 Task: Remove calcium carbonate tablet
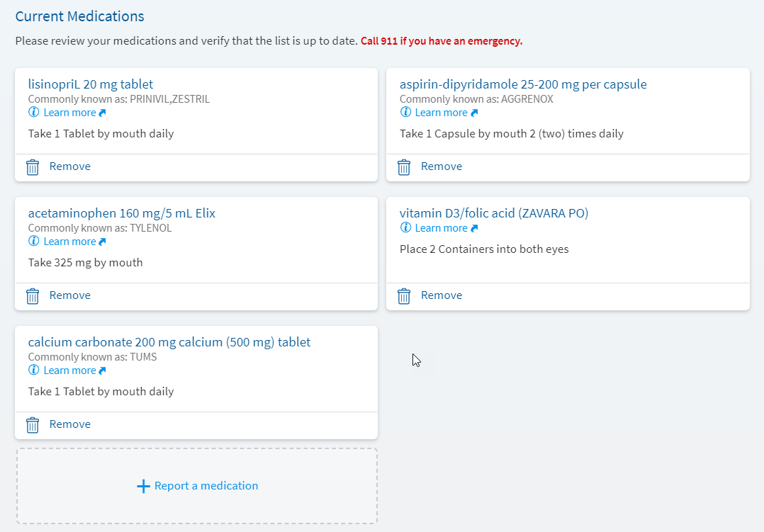69,424
